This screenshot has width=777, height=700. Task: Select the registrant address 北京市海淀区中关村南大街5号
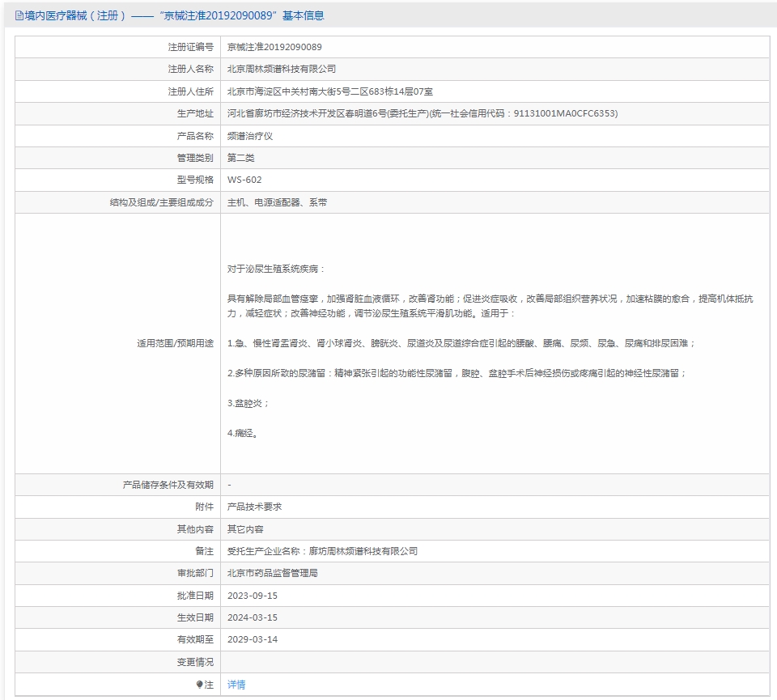(330, 91)
